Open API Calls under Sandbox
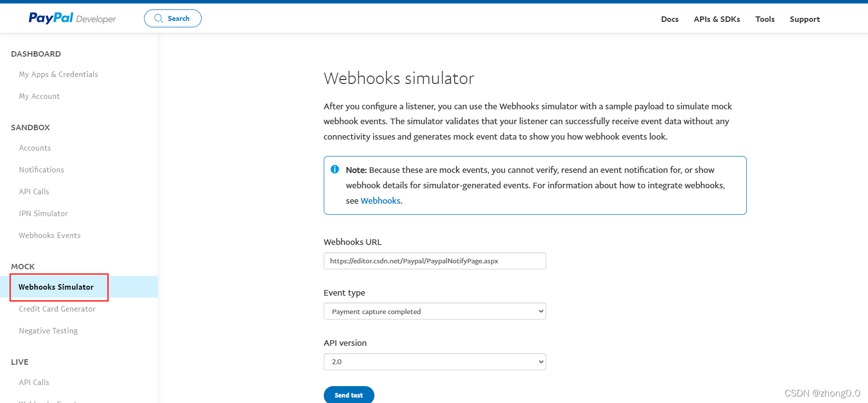The image size is (868, 403). coord(34,191)
